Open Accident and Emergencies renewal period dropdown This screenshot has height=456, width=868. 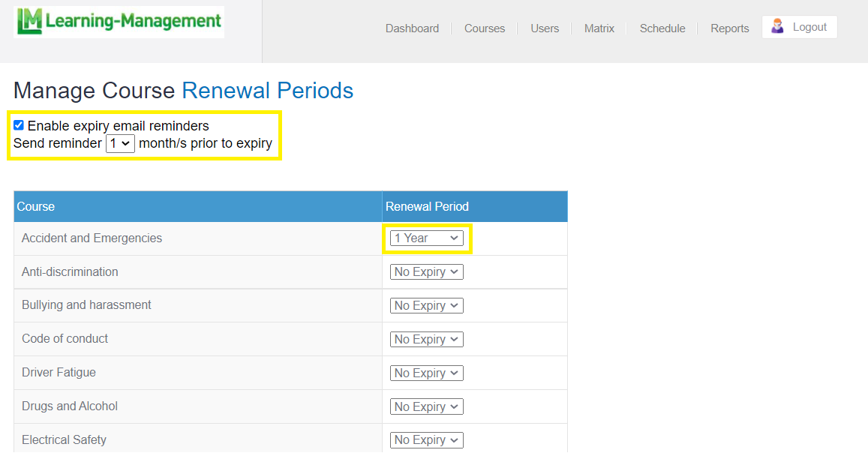426,238
